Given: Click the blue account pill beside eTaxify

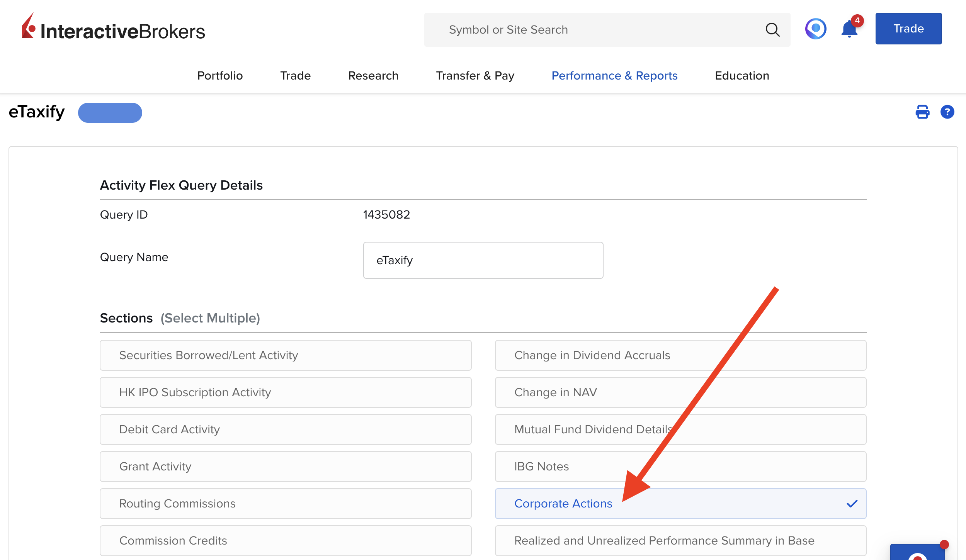Looking at the screenshot, I should point(110,113).
